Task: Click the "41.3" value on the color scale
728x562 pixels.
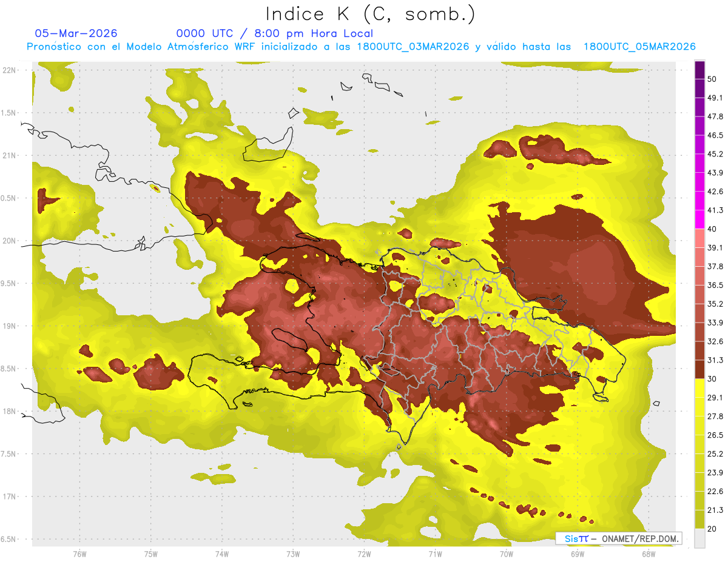Action: click(715, 210)
